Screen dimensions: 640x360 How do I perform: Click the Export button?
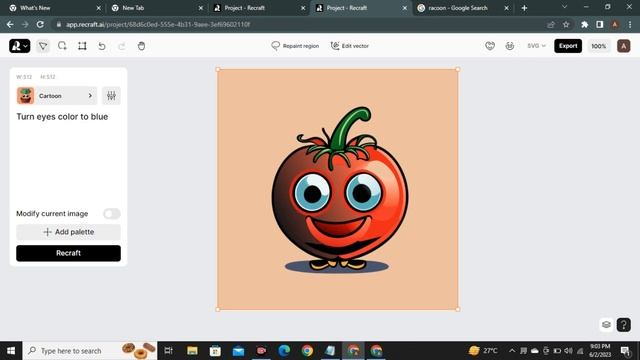[x=568, y=46]
